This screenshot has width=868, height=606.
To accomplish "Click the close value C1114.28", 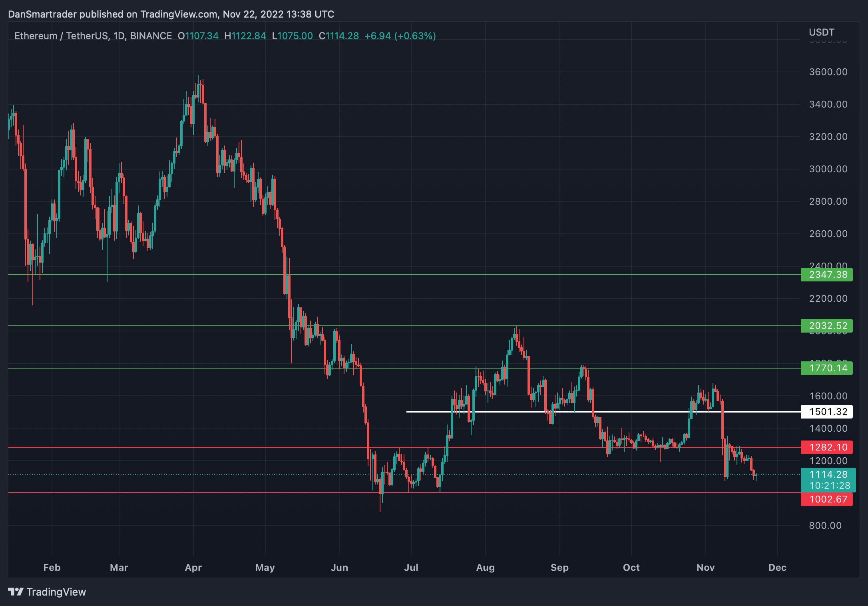I will coord(339,36).
